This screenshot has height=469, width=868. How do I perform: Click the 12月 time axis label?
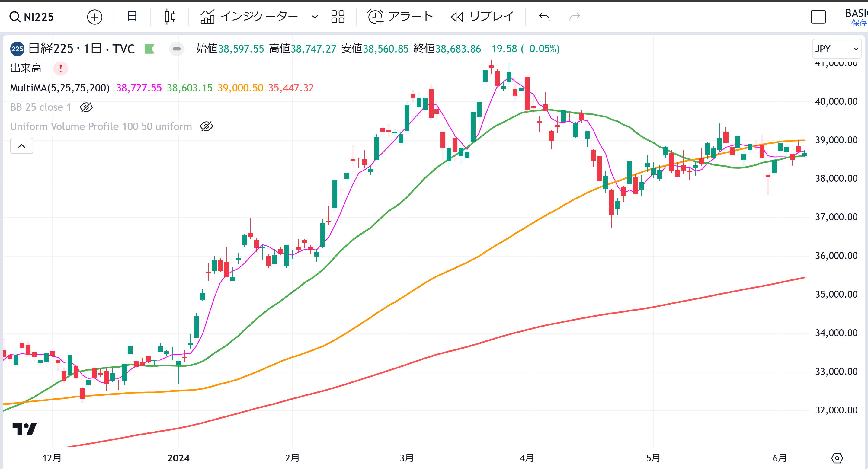point(52,458)
